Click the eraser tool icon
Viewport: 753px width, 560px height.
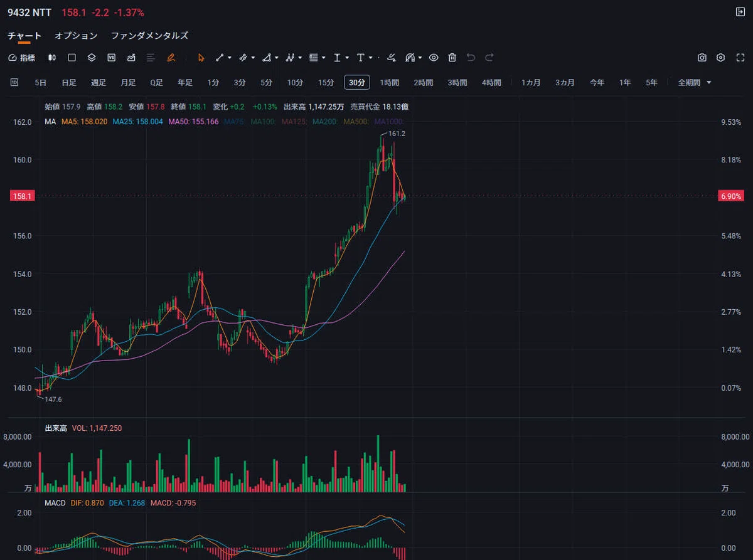tap(392, 58)
